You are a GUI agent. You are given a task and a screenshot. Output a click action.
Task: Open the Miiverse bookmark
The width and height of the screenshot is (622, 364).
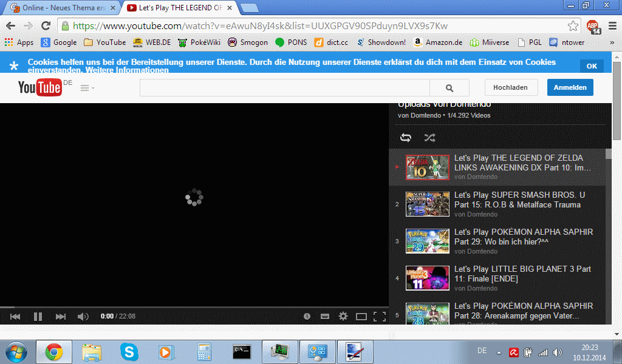489,42
